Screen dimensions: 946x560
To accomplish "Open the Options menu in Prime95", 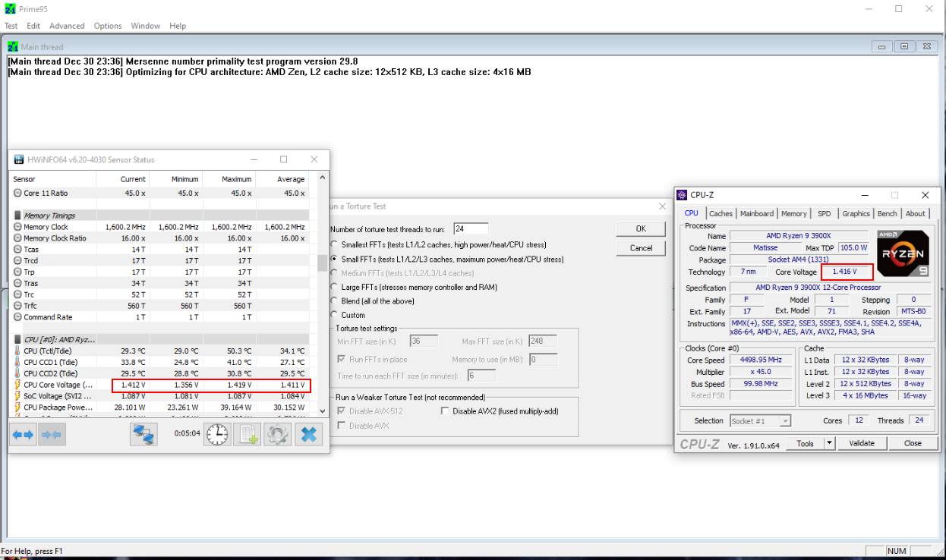I will (x=108, y=26).
